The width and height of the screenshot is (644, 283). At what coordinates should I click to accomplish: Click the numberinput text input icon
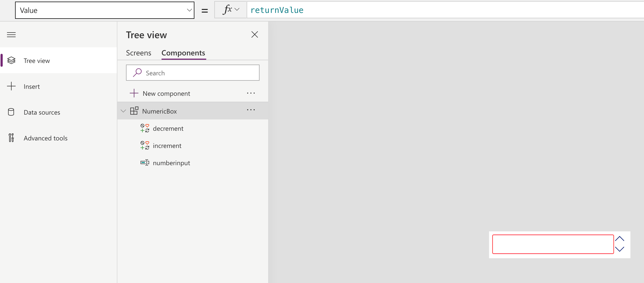[x=145, y=163]
